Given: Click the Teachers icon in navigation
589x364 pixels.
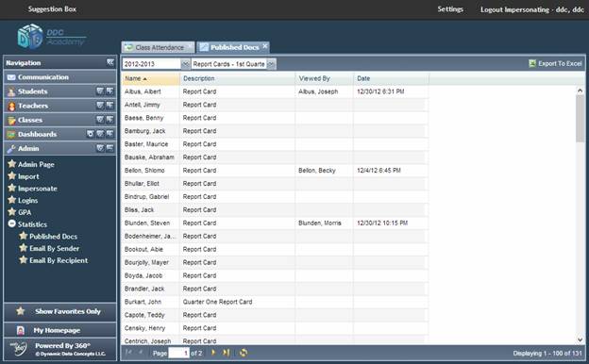Looking at the screenshot, I should [x=11, y=107].
